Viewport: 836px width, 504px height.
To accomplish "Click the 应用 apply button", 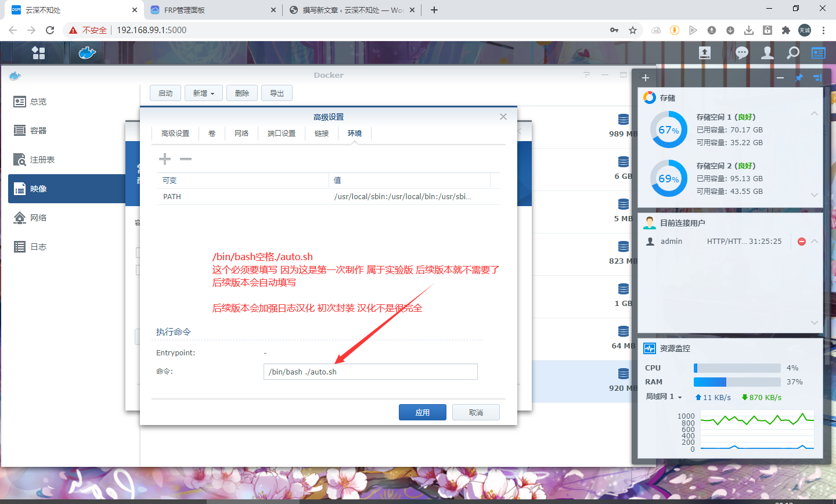I will point(423,412).
